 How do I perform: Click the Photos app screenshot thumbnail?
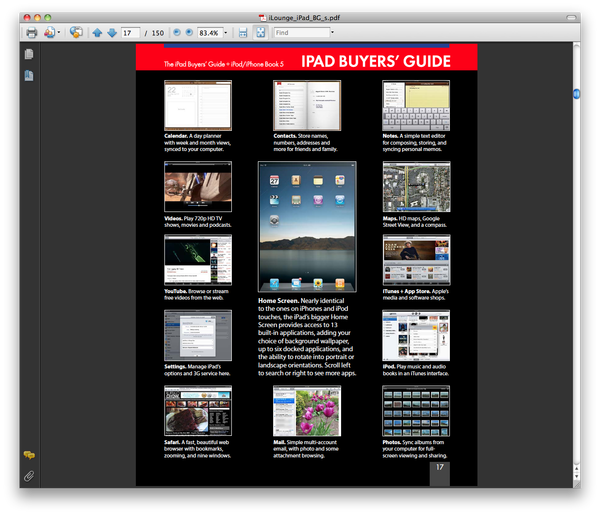pos(416,411)
